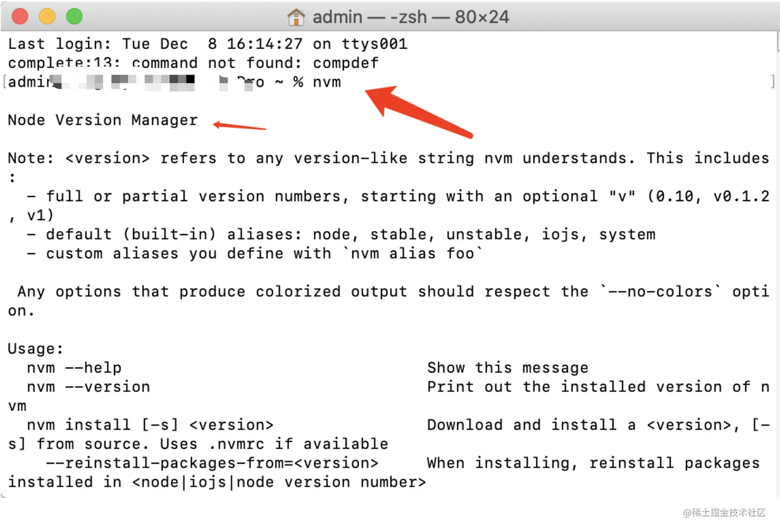The height and width of the screenshot is (532, 780).
Task: Click the terminal scrollbar at right edge
Action: [x=777, y=264]
